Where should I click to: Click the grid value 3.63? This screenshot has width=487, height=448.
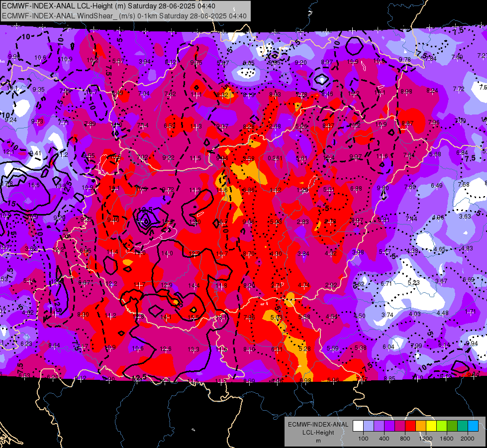(465, 217)
